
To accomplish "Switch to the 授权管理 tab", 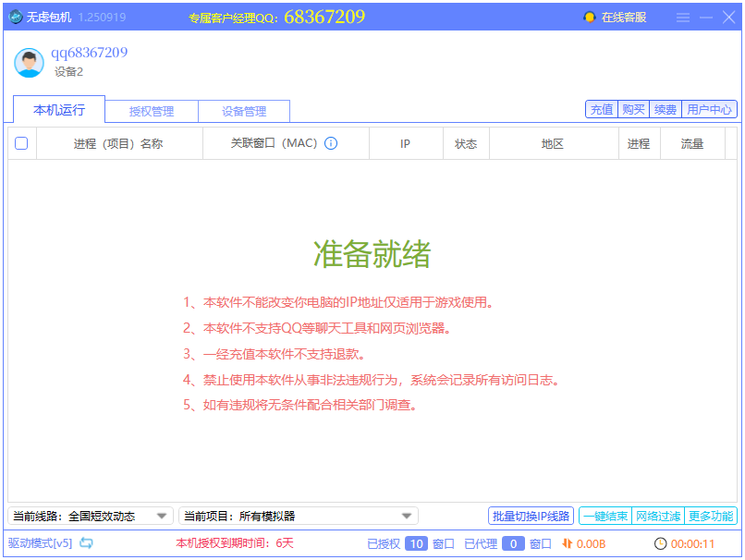I will (x=151, y=110).
